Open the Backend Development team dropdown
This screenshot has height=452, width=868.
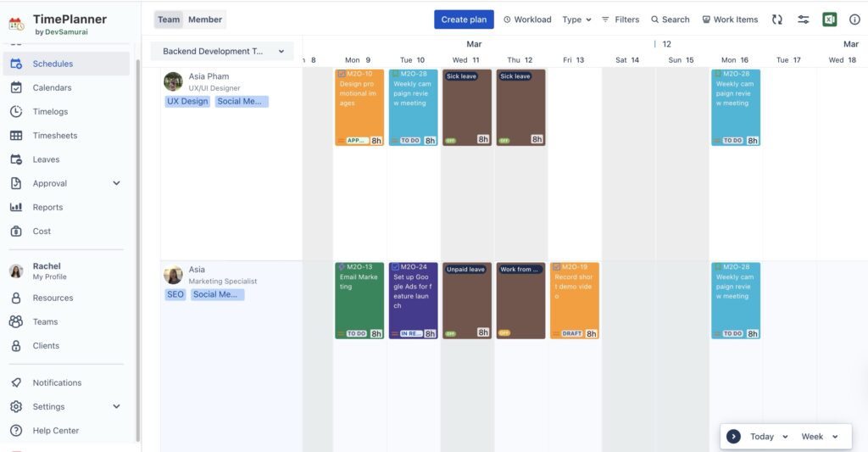(x=223, y=51)
